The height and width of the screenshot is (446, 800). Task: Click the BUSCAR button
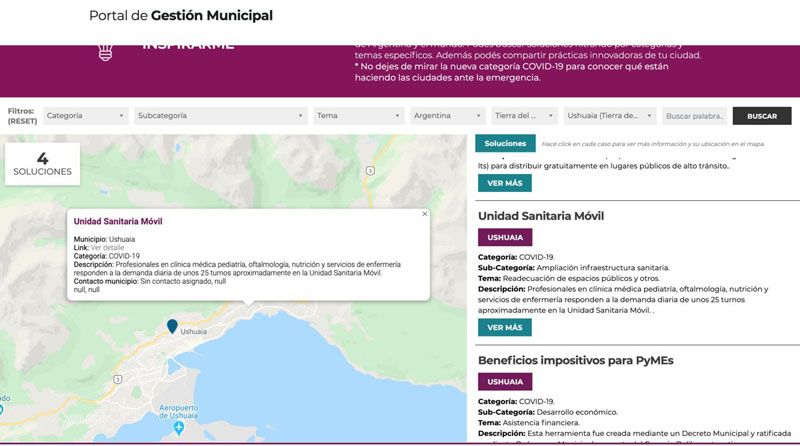(x=762, y=116)
